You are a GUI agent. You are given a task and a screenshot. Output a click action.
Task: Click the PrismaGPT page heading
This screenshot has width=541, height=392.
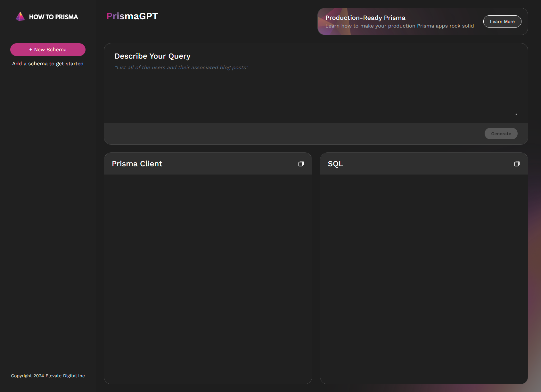[132, 16]
